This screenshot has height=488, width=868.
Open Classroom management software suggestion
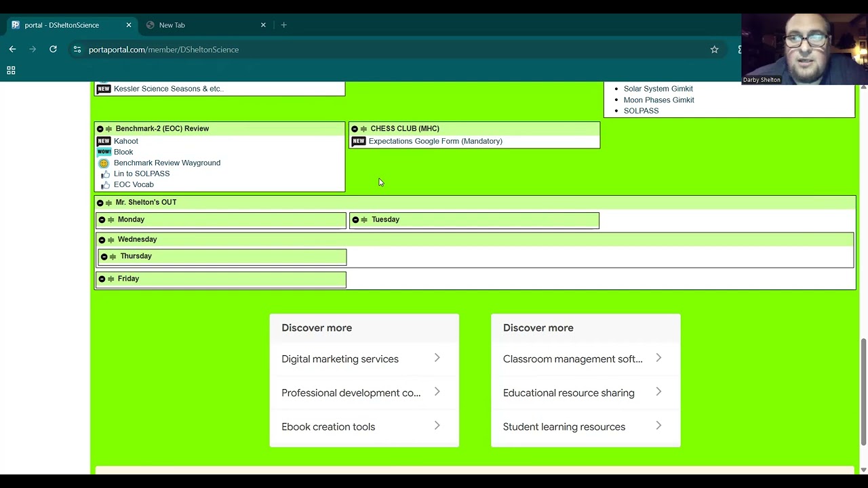(x=586, y=359)
